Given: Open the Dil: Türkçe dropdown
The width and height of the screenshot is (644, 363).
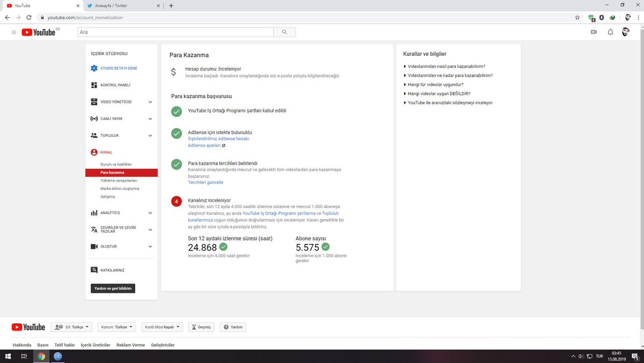Looking at the screenshot, I should [x=71, y=327].
